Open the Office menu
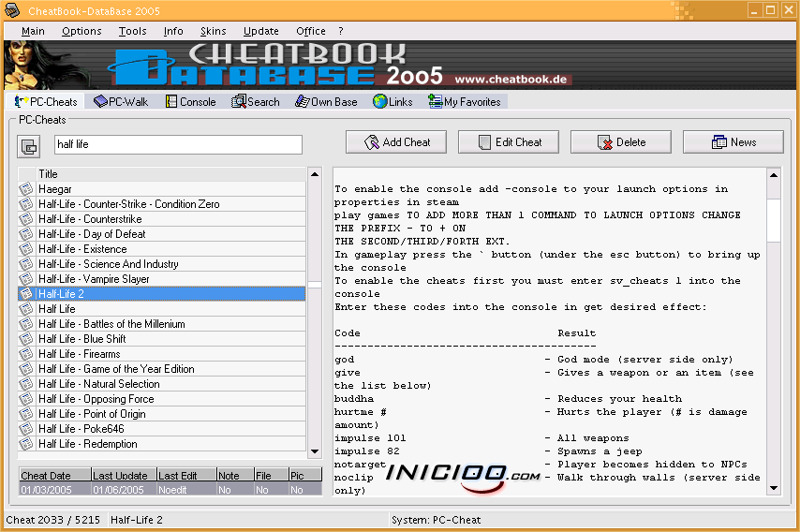The image size is (800, 532). [311, 31]
